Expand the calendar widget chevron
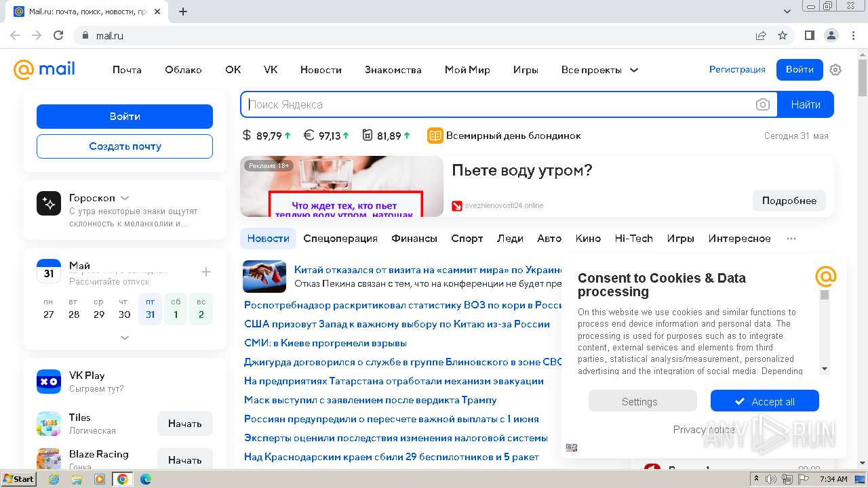 click(125, 337)
